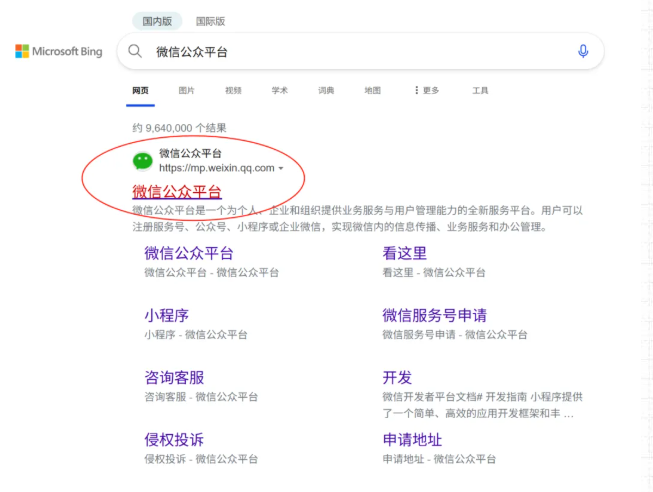Click description 申请地址 - 微信公众平台
The height and width of the screenshot is (492, 653).
tap(439, 459)
